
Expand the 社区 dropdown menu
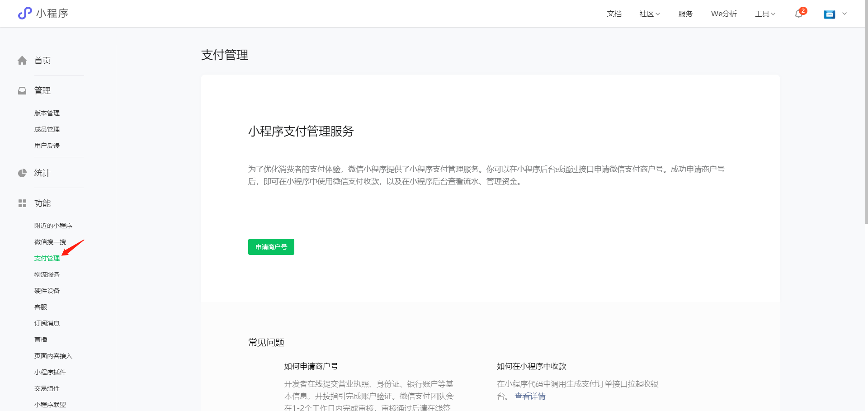[x=650, y=14]
